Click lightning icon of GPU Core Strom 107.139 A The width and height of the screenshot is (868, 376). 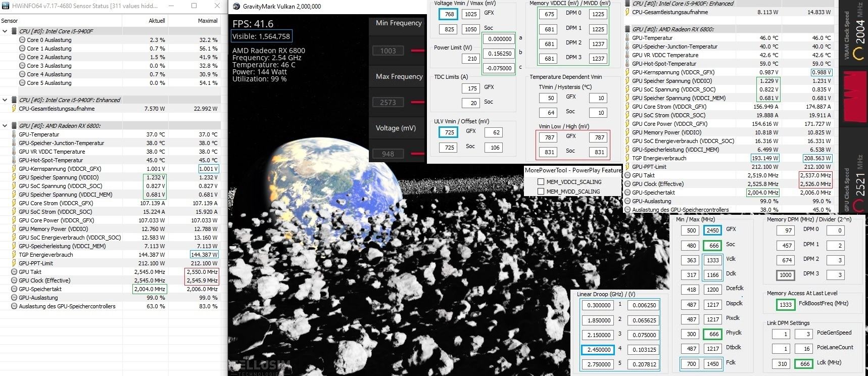pos(14,203)
